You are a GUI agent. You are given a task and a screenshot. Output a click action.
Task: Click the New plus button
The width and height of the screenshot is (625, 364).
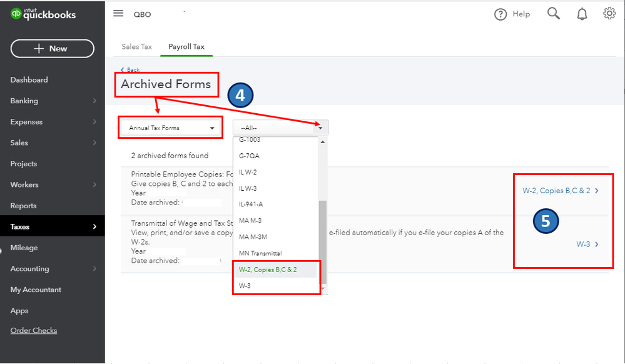tap(52, 49)
